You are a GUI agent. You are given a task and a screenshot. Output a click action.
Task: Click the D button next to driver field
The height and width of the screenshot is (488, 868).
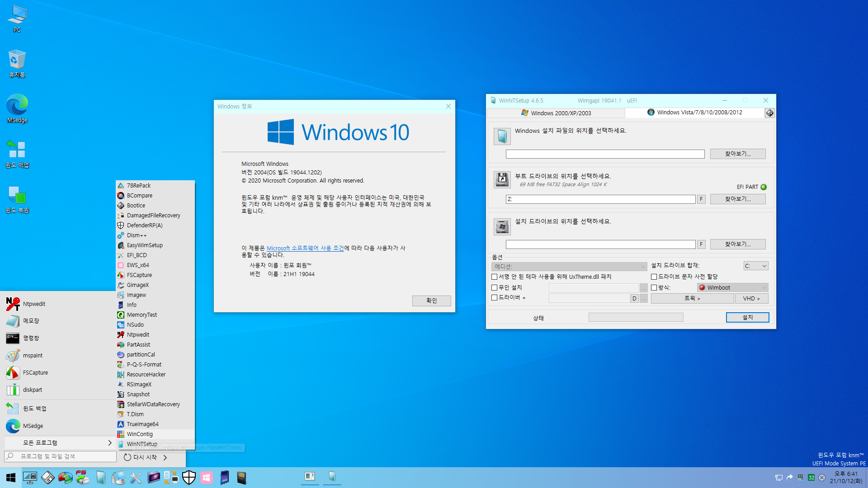634,299
